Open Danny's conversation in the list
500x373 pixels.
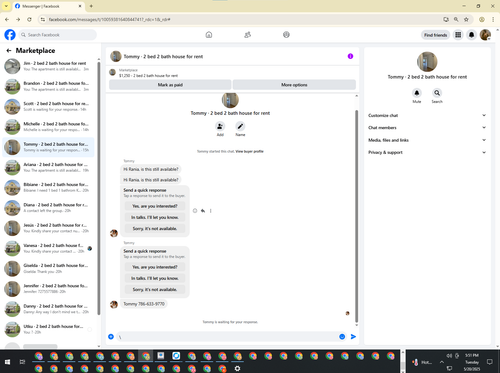[x=48, y=309]
